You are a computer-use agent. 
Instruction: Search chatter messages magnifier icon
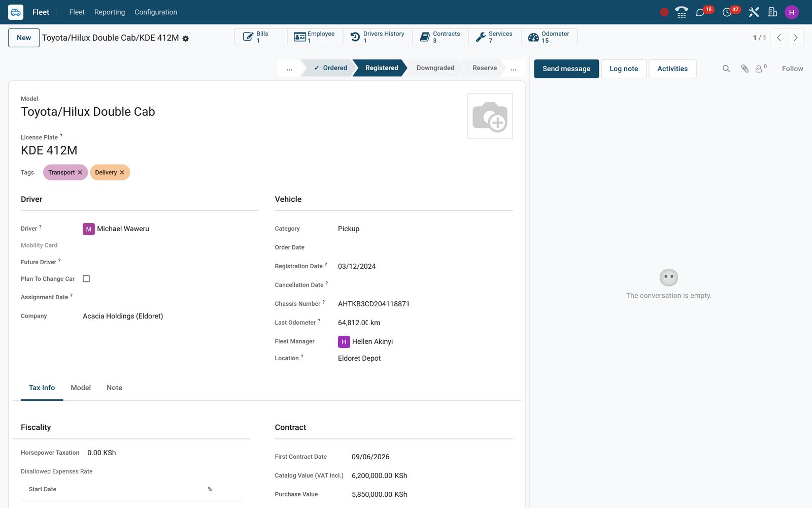[x=726, y=69]
